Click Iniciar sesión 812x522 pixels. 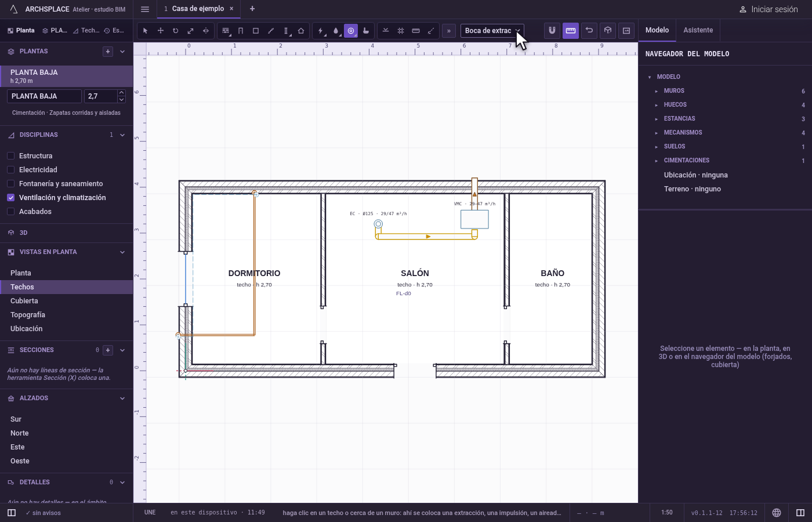click(x=768, y=9)
